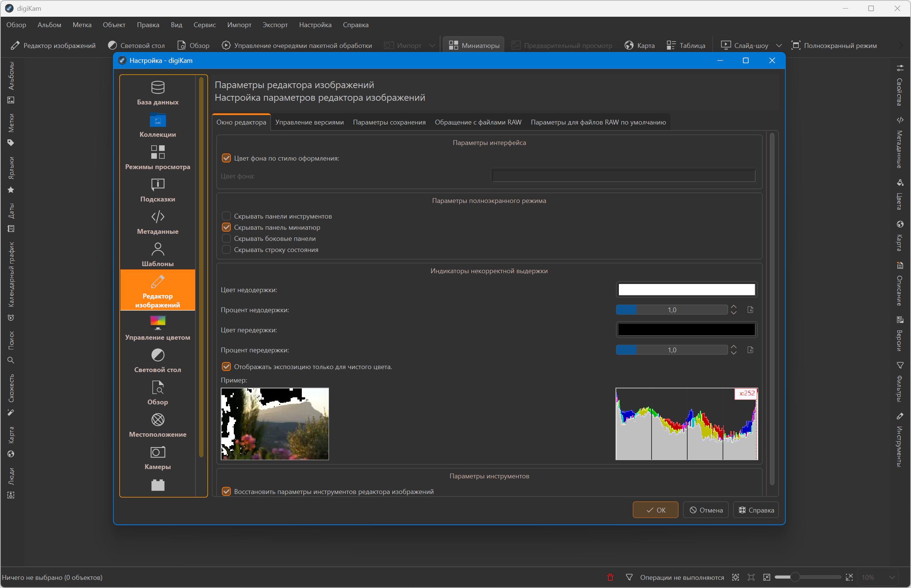Open the Geolocation settings page icon
The width and height of the screenshot is (911, 588).
tap(158, 420)
